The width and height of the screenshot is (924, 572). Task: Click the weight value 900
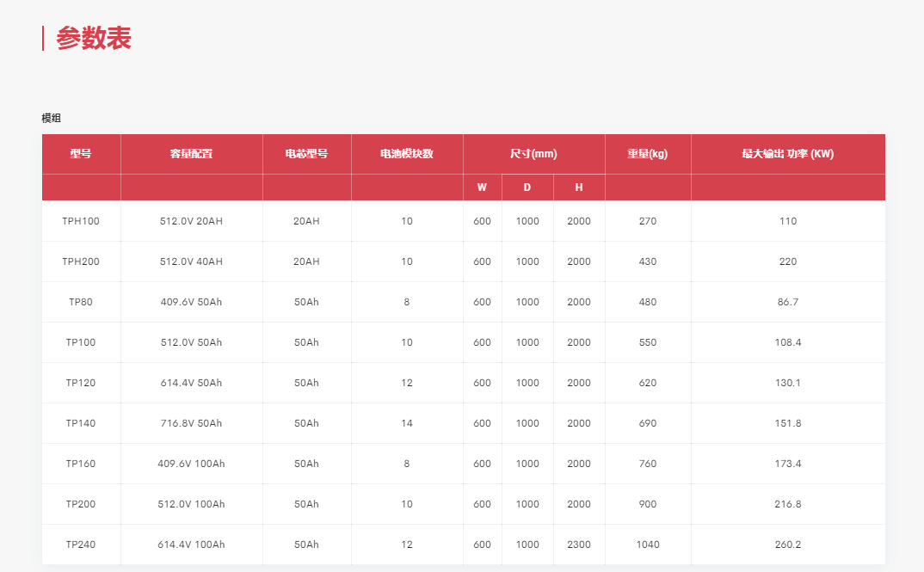click(648, 504)
